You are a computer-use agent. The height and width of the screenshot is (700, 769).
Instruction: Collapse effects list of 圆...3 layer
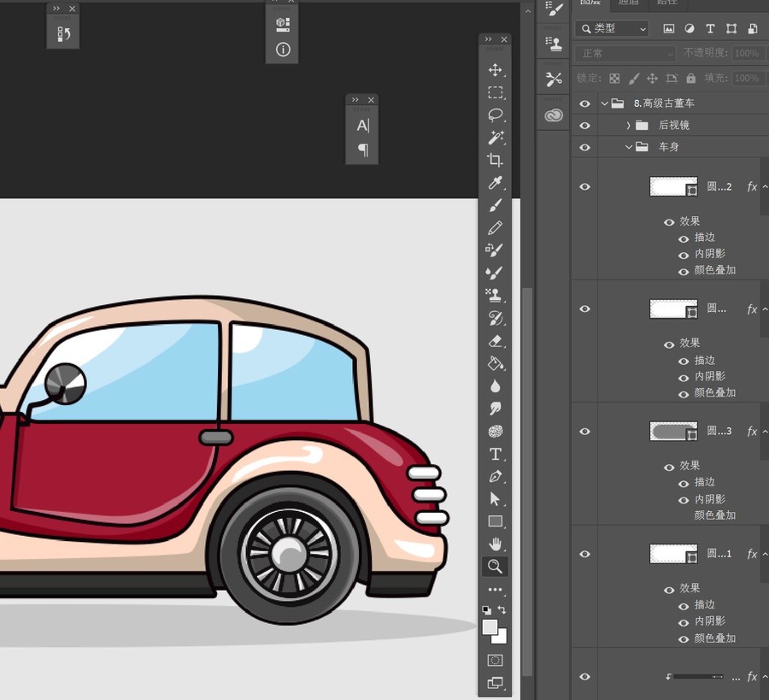(765, 431)
